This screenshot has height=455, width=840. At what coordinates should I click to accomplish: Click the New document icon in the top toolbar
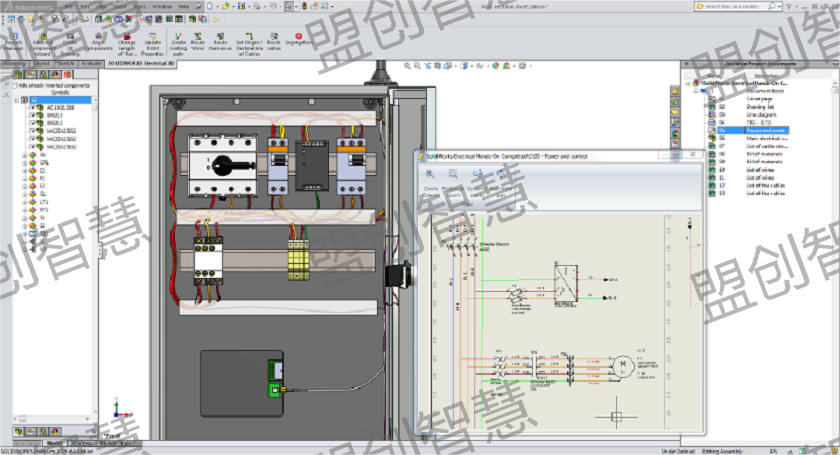pos(209,6)
